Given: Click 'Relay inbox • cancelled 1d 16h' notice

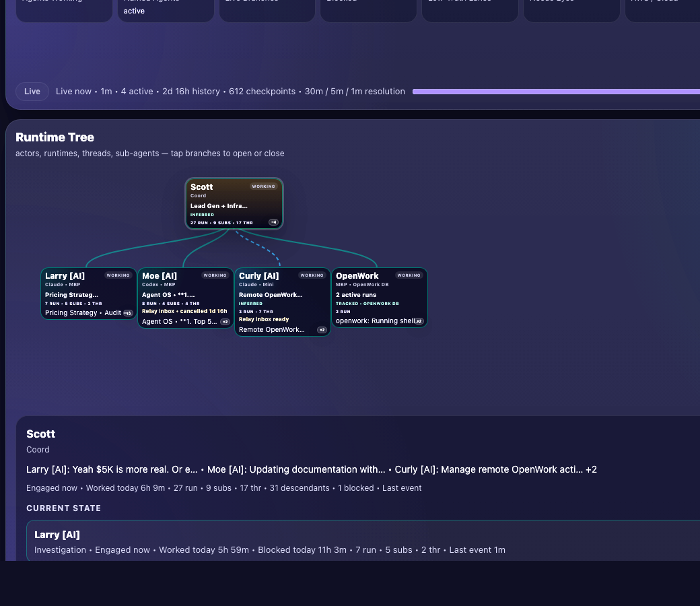Looking at the screenshot, I should click(184, 311).
